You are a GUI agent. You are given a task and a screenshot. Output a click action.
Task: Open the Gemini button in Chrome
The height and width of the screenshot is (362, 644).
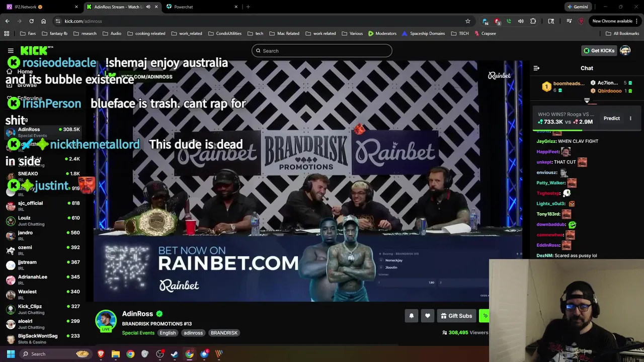coord(577,7)
